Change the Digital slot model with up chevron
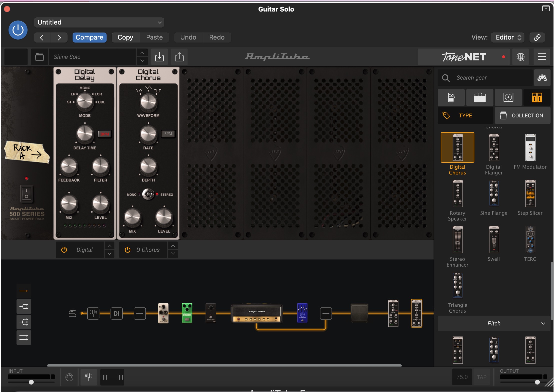 point(109,246)
